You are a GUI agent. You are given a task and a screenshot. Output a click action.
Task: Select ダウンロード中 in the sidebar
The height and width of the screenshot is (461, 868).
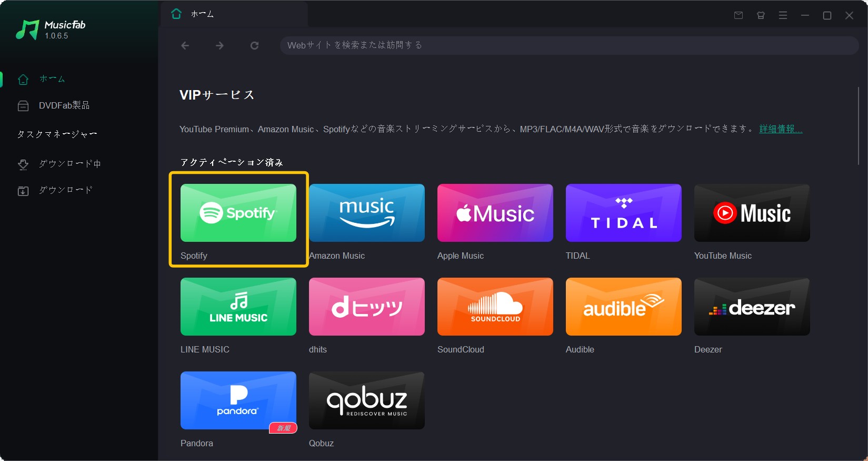pyautogui.click(x=70, y=164)
